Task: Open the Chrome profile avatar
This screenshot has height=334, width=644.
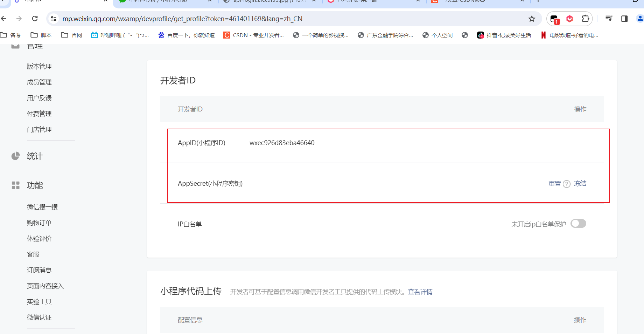Action: tap(640, 19)
